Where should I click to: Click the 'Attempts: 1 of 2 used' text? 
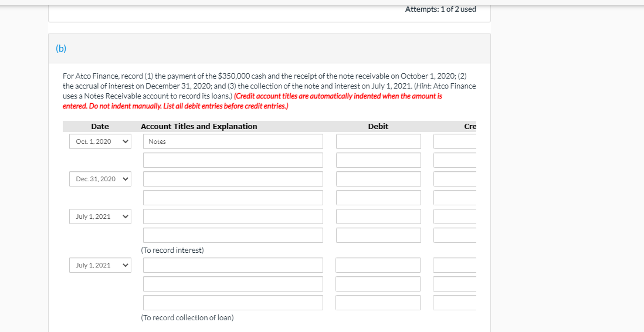(440, 9)
